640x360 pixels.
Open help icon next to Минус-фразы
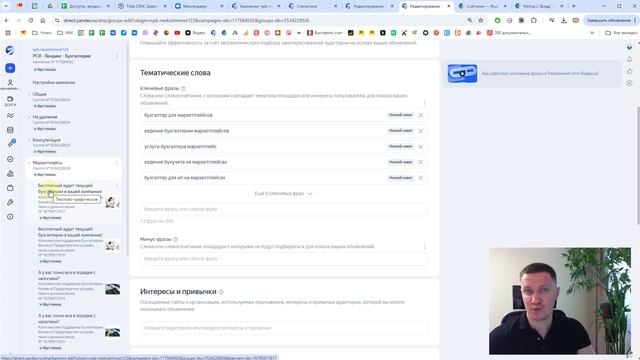[176, 239]
